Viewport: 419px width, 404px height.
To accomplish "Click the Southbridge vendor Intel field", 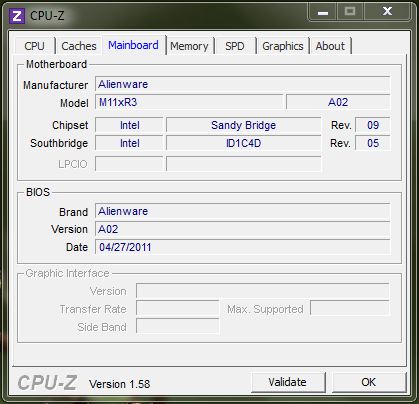I will (129, 143).
